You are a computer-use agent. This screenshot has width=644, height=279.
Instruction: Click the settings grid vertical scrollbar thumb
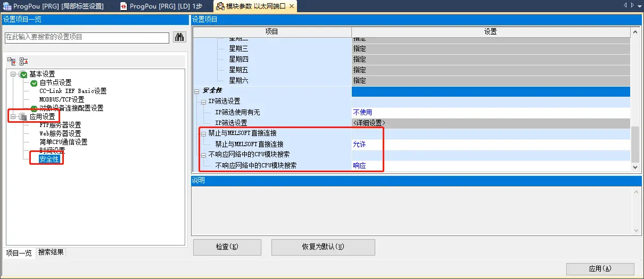(634, 145)
